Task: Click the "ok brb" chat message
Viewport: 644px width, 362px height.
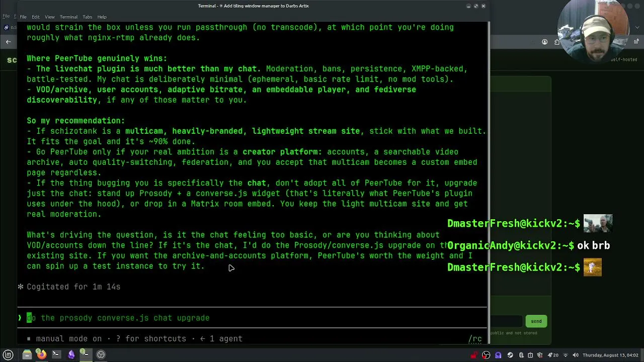Action: pyautogui.click(x=594, y=245)
